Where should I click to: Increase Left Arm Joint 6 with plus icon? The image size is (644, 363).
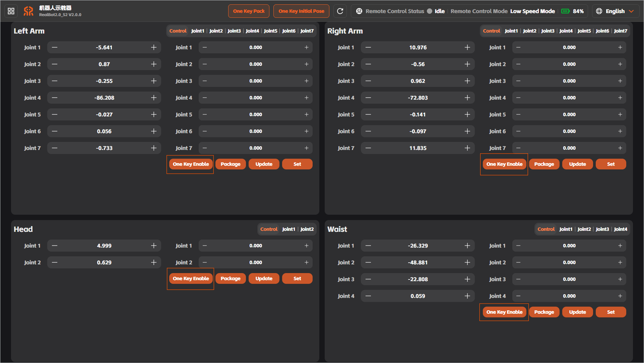[x=154, y=131]
